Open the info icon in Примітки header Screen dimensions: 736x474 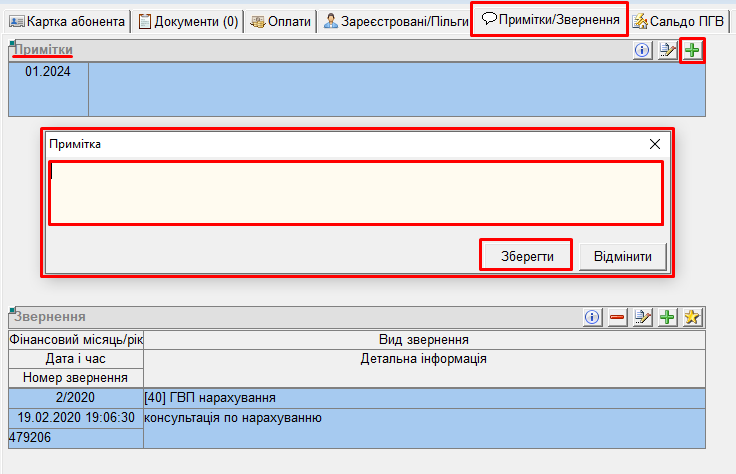click(x=642, y=50)
